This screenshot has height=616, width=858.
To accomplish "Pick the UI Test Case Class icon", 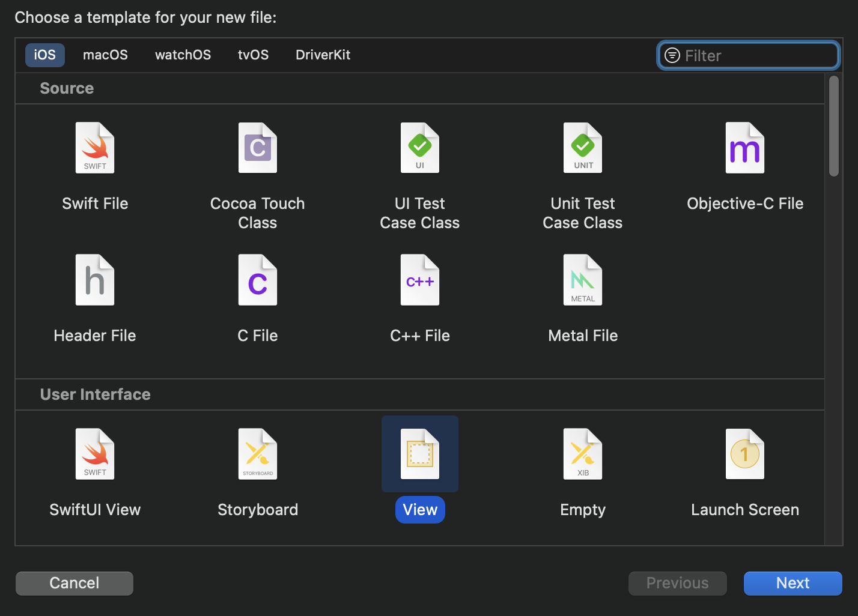I will coord(420,148).
